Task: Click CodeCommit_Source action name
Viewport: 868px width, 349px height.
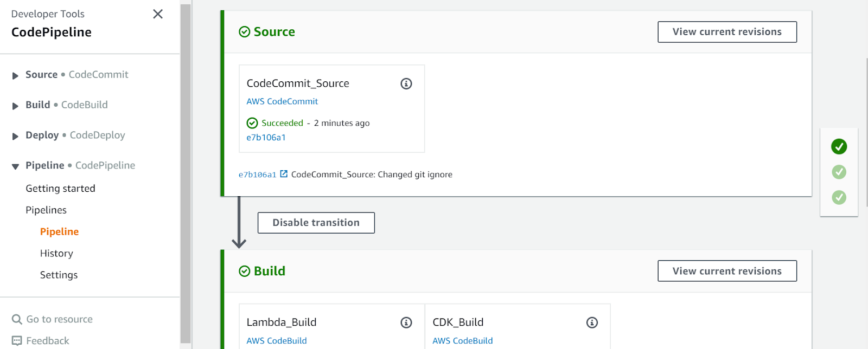Action: click(x=298, y=83)
